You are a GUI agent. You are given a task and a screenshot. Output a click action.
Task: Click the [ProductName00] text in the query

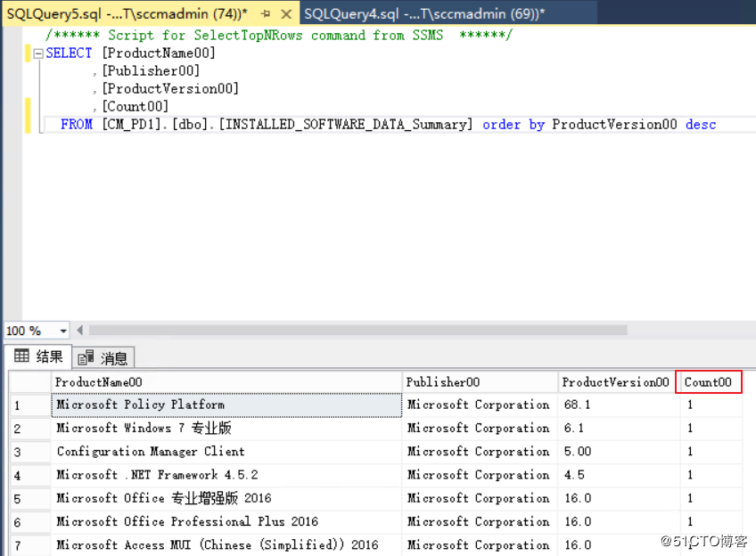tap(159, 53)
